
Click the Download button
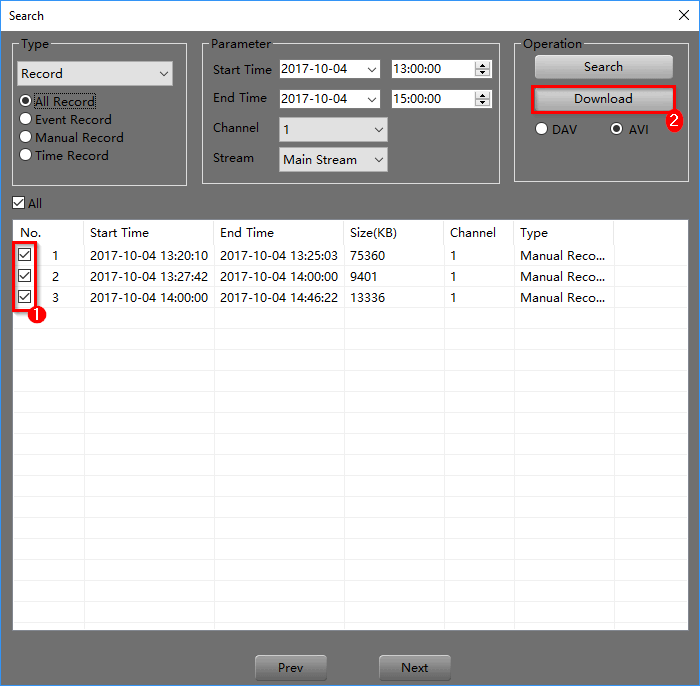pos(603,99)
